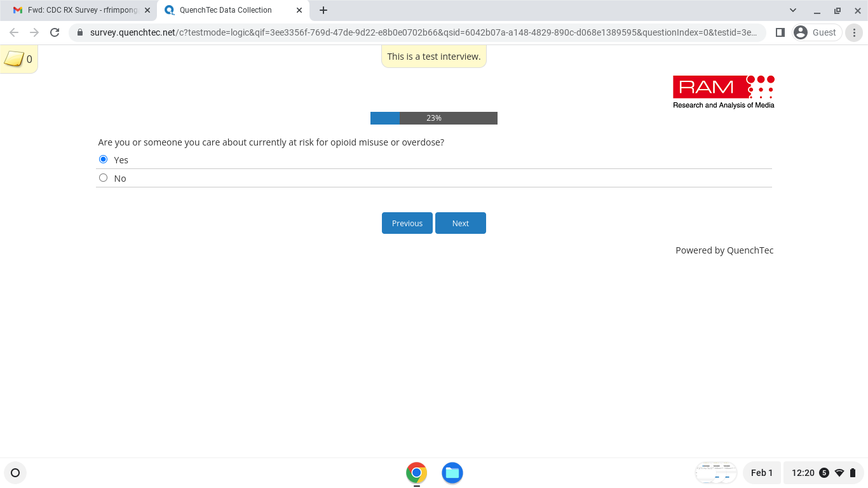This screenshot has width=868, height=488.
Task: Click the RAM logo
Action: [x=723, y=92]
